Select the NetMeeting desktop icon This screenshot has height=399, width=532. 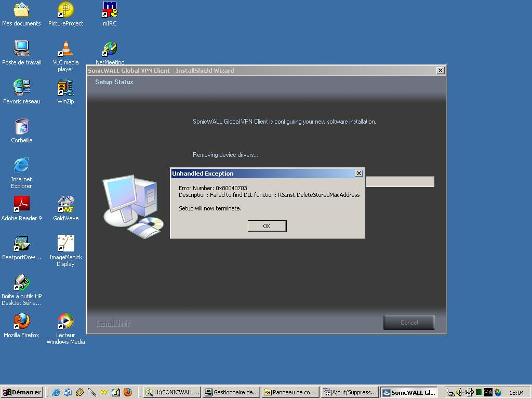tap(110, 52)
